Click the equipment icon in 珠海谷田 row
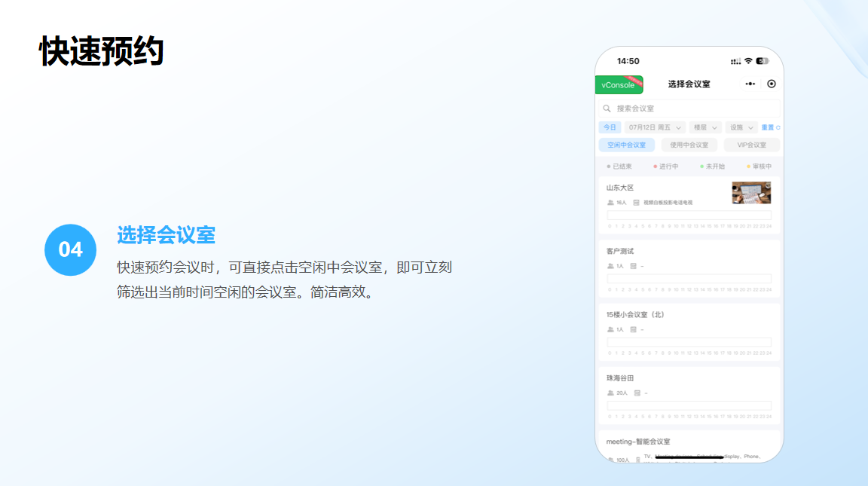The width and height of the screenshot is (868, 486). tap(637, 393)
